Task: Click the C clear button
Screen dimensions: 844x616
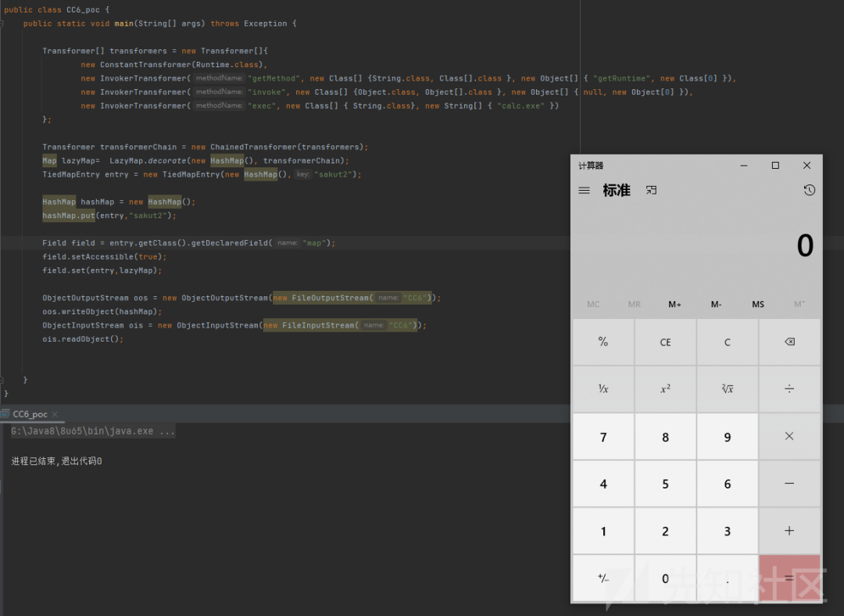Action: (728, 342)
